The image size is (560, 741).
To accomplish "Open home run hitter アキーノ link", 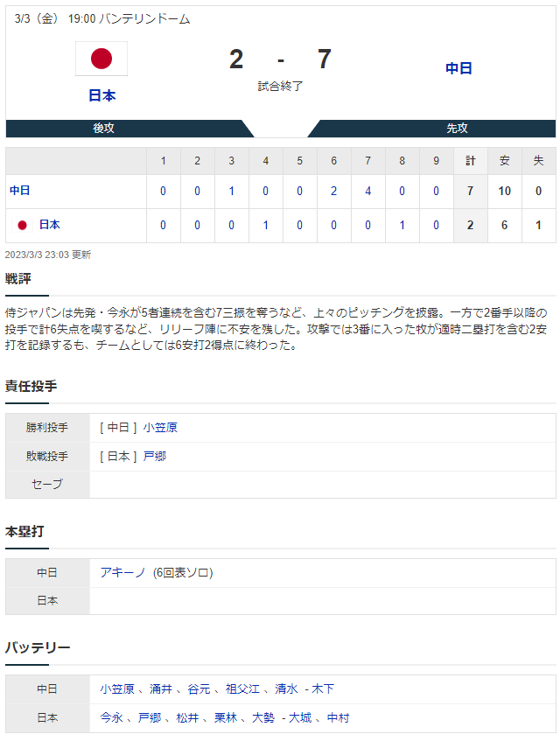I will [x=122, y=573].
